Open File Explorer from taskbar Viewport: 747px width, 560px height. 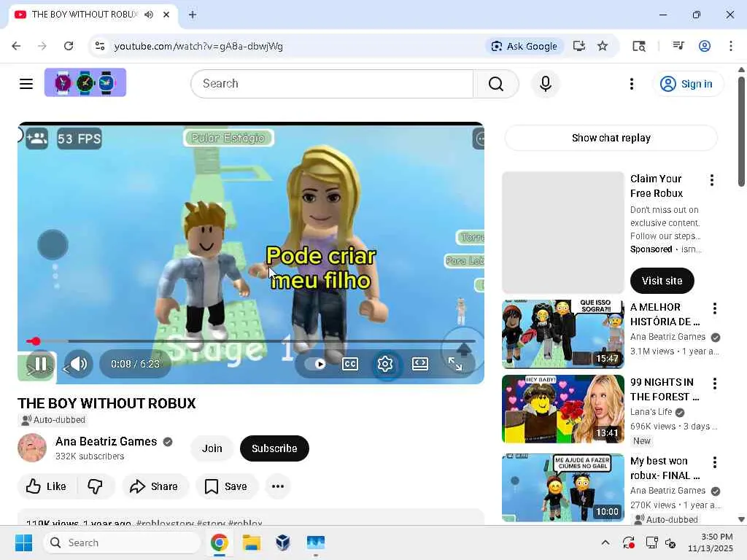(x=251, y=542)
